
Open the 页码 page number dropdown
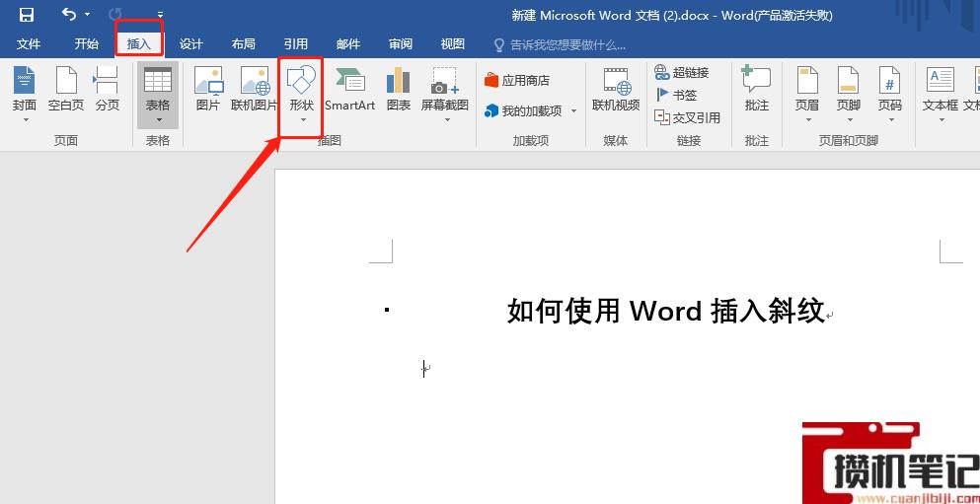[890, 95]
